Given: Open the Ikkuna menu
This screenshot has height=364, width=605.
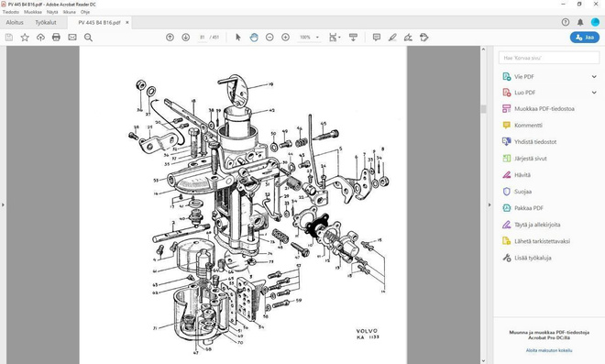Looking at the screenshot, I should 70,12.
